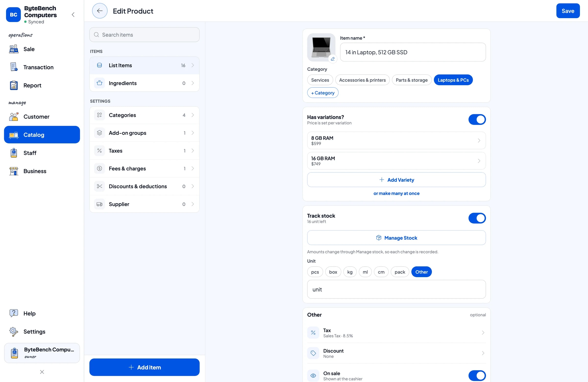
Task: Click the Discounts & deductions scissors icon
Action: pyautogui.click(x=99, y=186)
